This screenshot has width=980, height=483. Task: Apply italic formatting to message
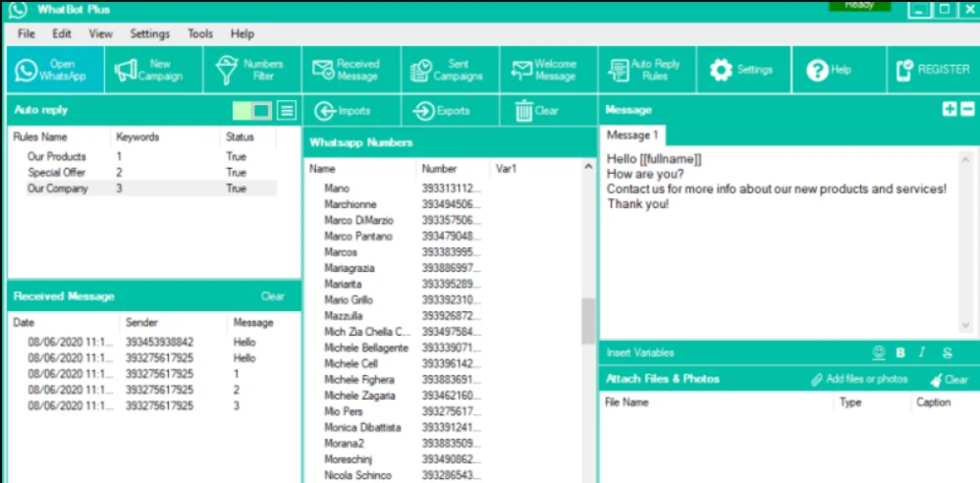921,353
